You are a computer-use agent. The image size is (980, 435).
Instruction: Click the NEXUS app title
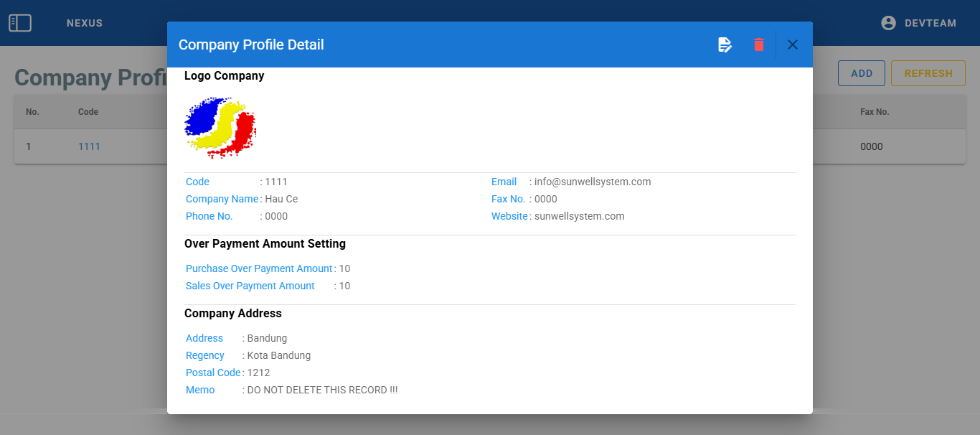(85, 23)
